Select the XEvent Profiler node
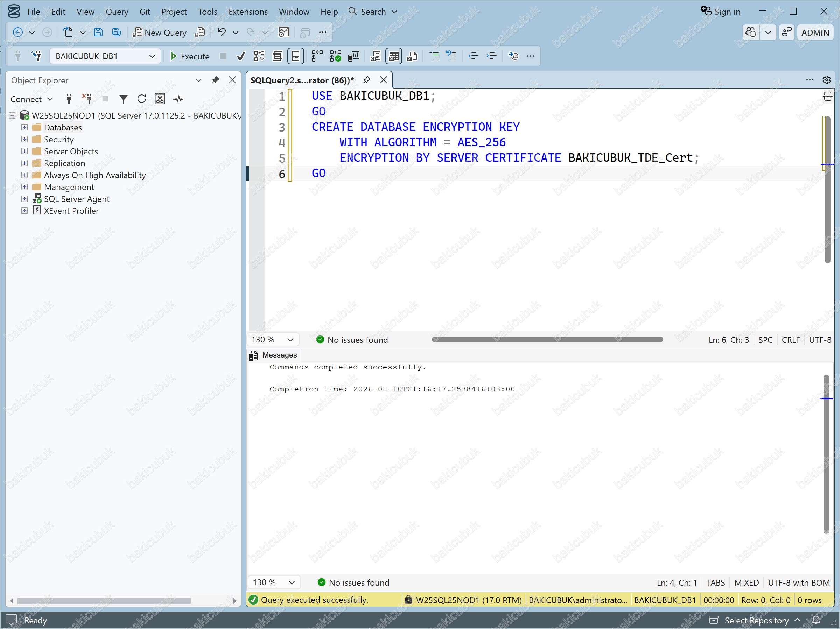The image size is (840, 629). [71, 211]
